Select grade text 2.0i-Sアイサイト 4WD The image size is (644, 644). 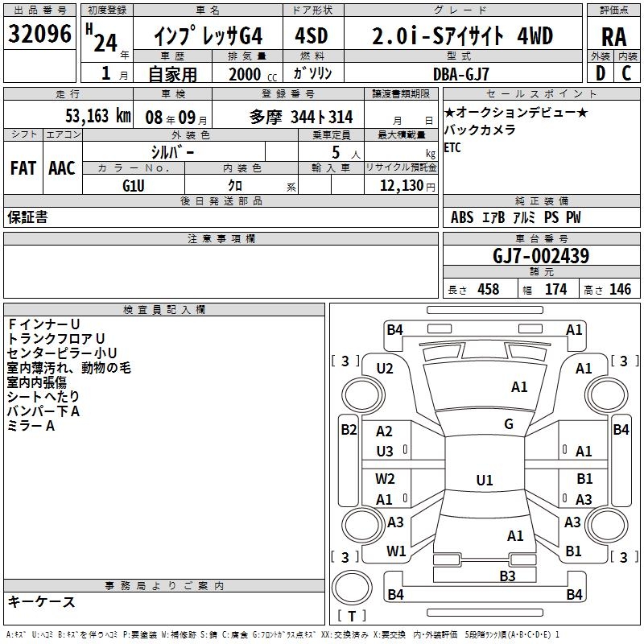click(462, 35)
